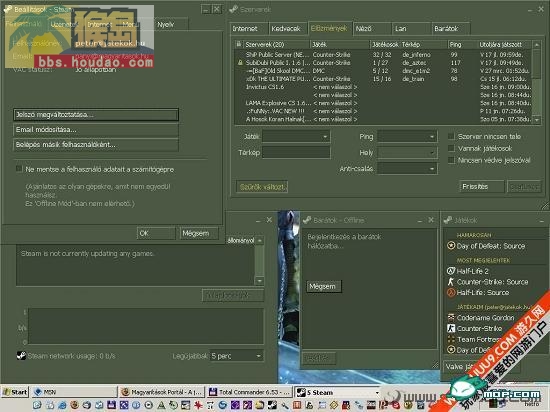
Task: Sort by password lock column header icon
Action: pyautogui.click(x=239, y=44)
